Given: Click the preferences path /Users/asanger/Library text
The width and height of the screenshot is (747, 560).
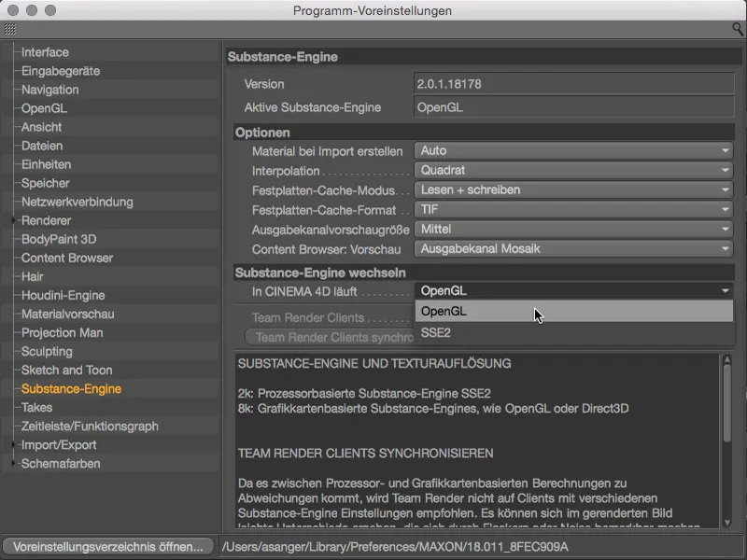Looking at the screenshot, I should click(x=395, y=547).
